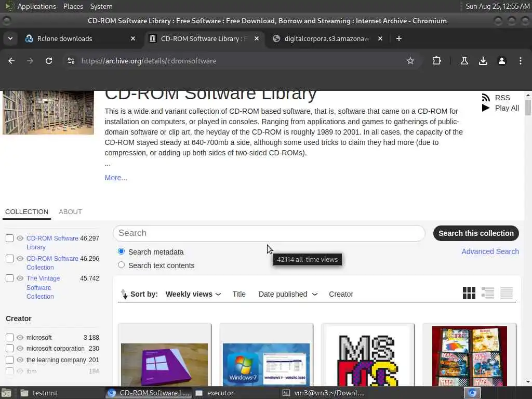
Task: Expand description with More... link
Action: 116,178
